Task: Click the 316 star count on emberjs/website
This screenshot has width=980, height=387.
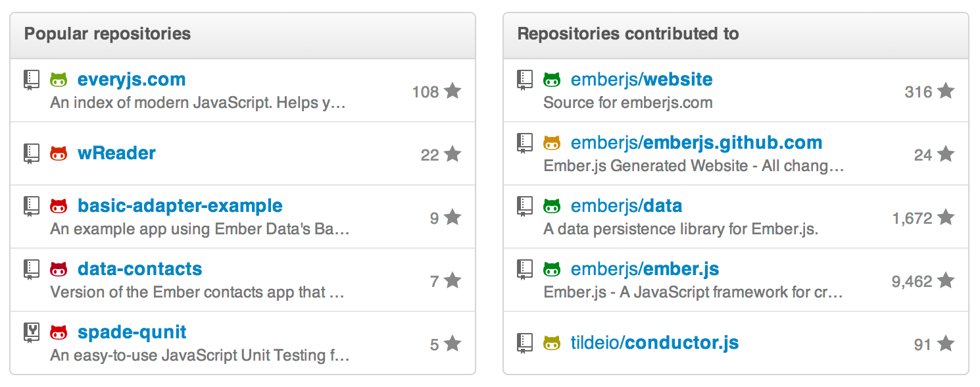Action: point(918,91)
